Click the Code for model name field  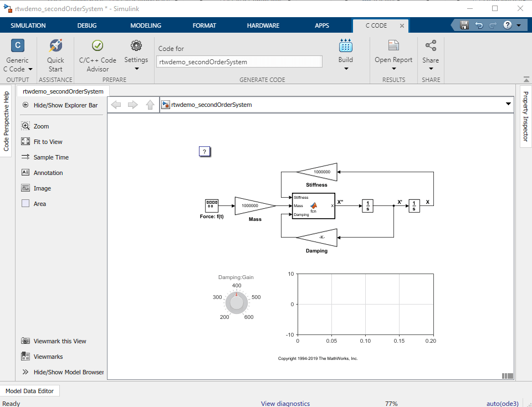click(239, 61)
